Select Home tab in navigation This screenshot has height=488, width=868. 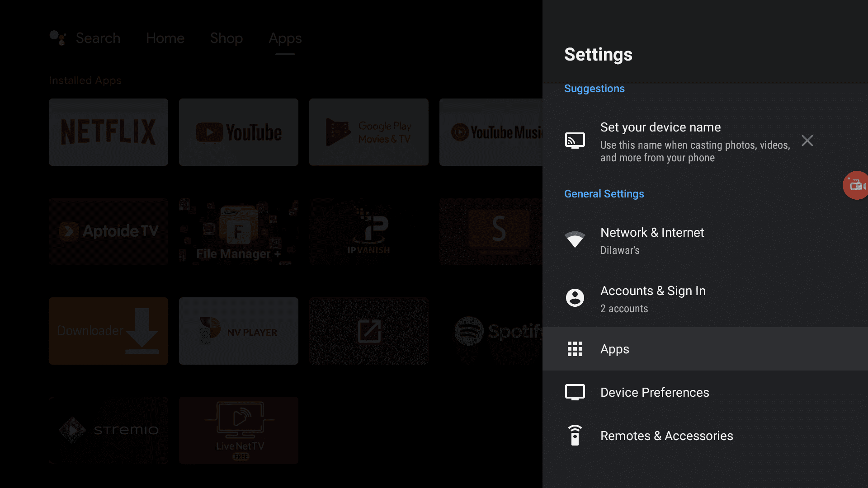pyautogui.click(x=166, y=38)
